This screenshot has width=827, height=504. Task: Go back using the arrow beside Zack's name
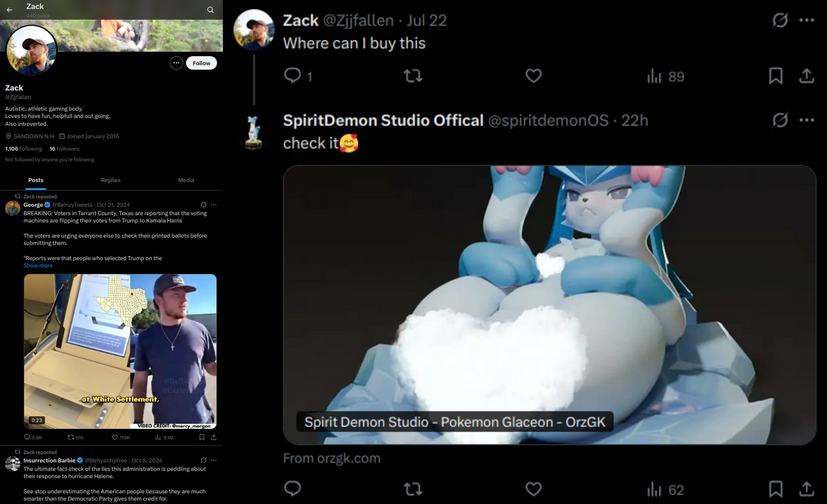10,10
